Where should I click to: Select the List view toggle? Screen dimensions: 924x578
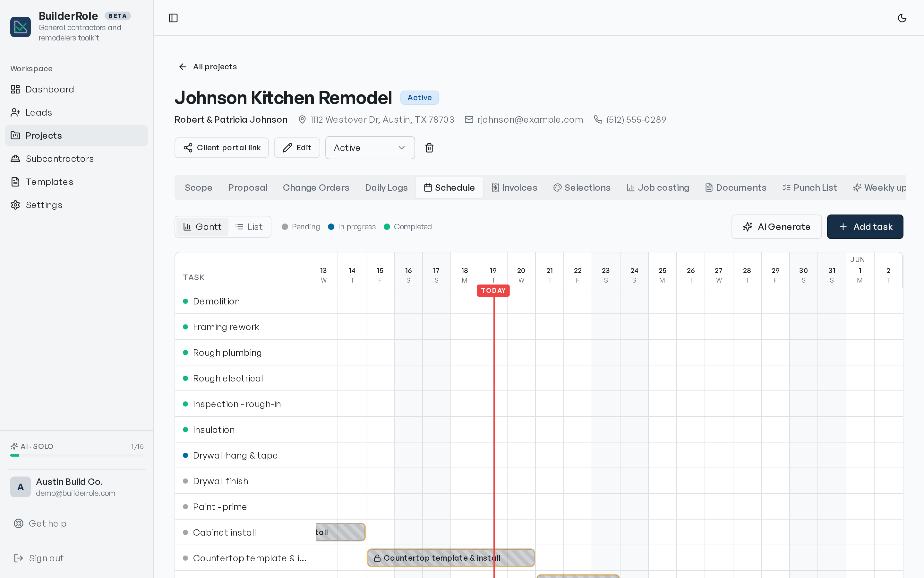tap(249, 227)
